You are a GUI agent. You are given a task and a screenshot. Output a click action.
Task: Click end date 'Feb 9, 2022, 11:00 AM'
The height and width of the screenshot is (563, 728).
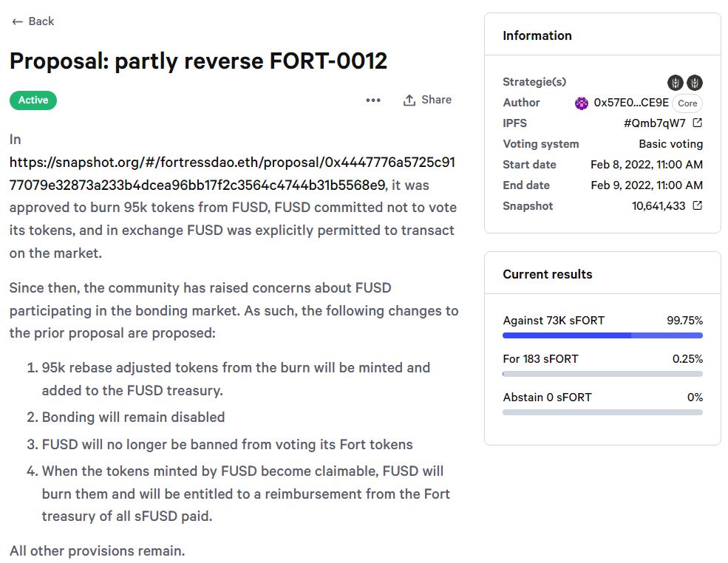pyautogui.click(x=646, y=185)
